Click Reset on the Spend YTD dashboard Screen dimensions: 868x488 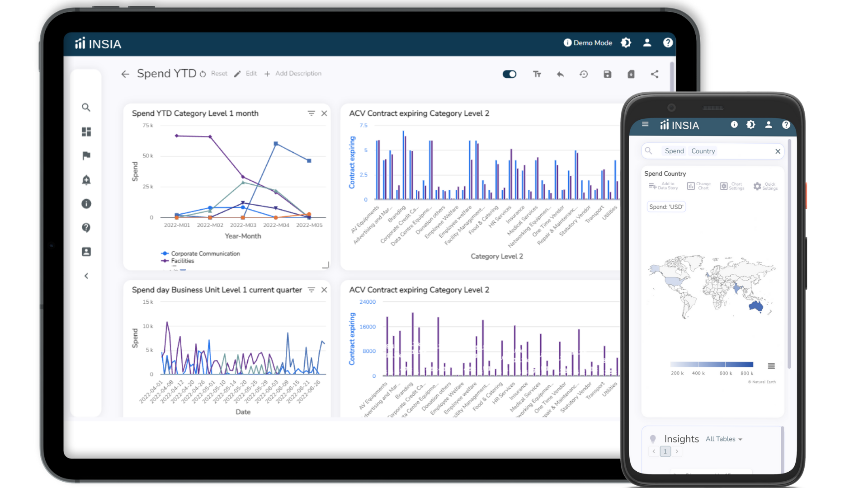[x=214, y=74]
